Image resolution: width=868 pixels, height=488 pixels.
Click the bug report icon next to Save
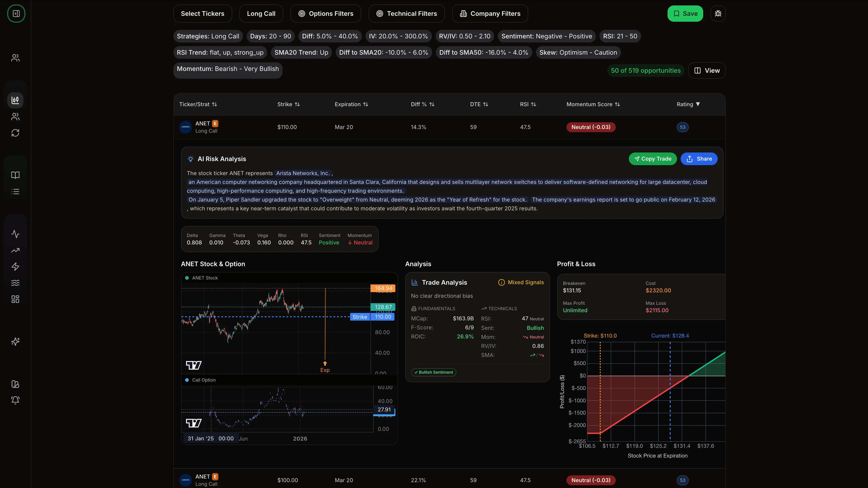(x=718, y=14)
